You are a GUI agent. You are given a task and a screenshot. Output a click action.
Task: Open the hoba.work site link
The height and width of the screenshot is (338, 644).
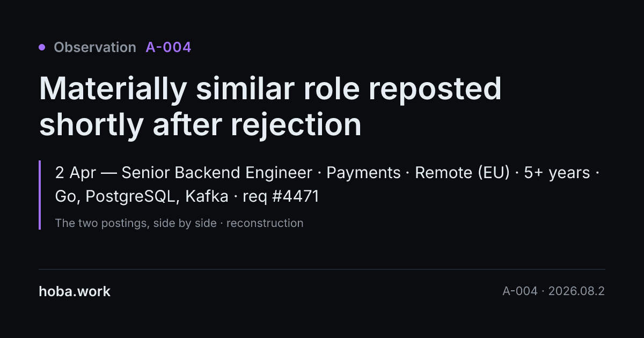[x=75, y=292]
